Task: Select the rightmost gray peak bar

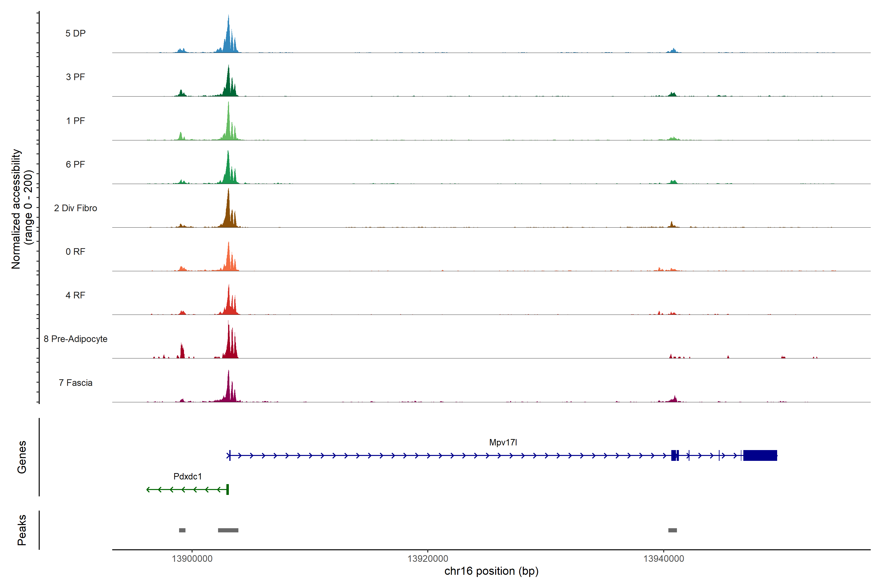Action: [x=672, y=530]
